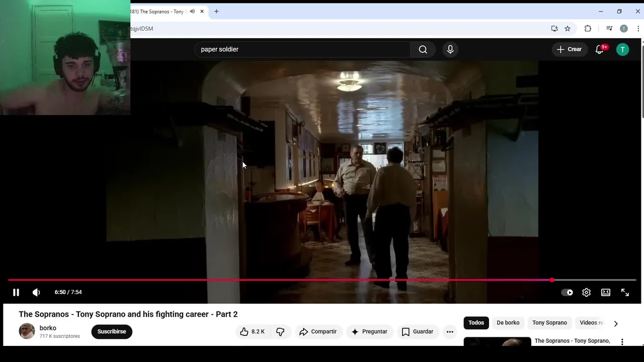Select the De borko chip
The width and height of the screenshot is (644, 362).
508,323
